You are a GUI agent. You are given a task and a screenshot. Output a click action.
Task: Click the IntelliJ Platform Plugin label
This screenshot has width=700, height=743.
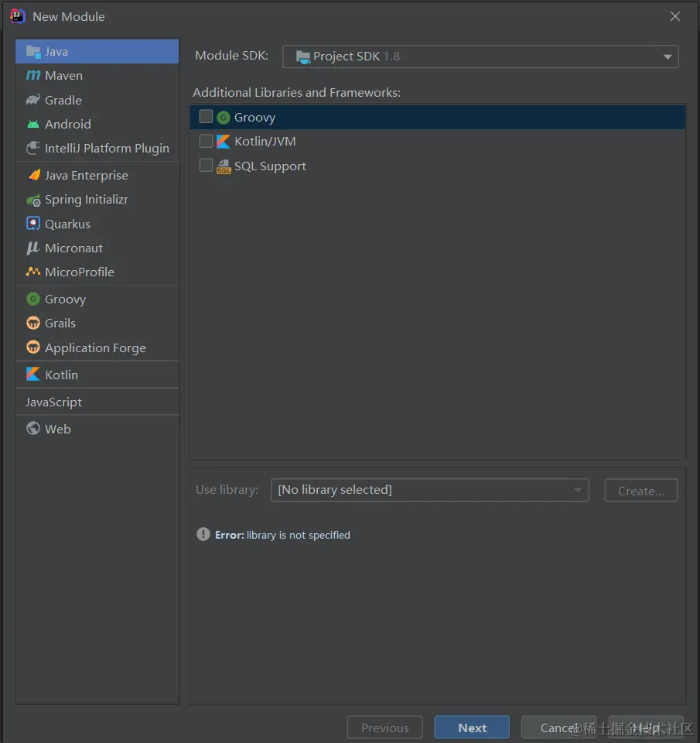[107, 149]
